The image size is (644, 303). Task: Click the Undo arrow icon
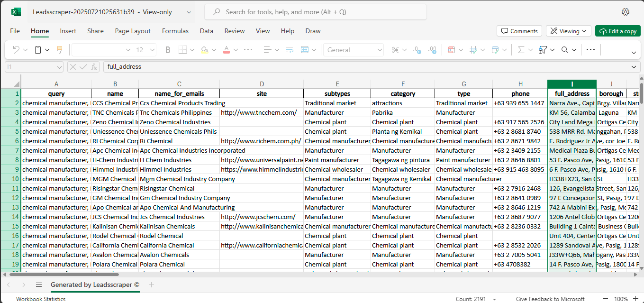tap(16, 50)
